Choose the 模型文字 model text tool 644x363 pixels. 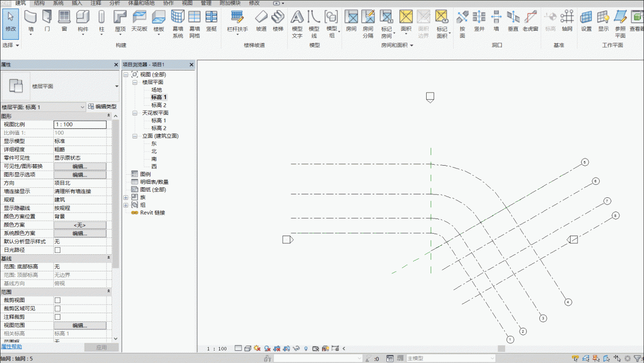297,24
